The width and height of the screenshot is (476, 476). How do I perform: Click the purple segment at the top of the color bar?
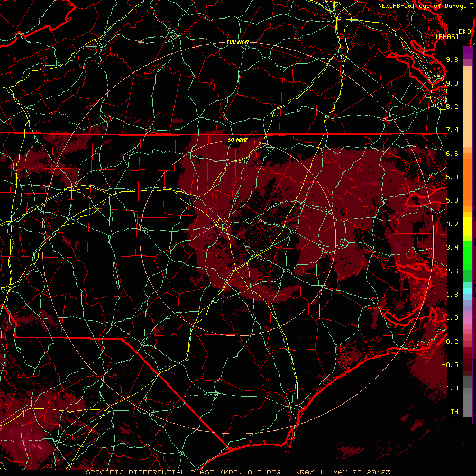tap(467, 53)
